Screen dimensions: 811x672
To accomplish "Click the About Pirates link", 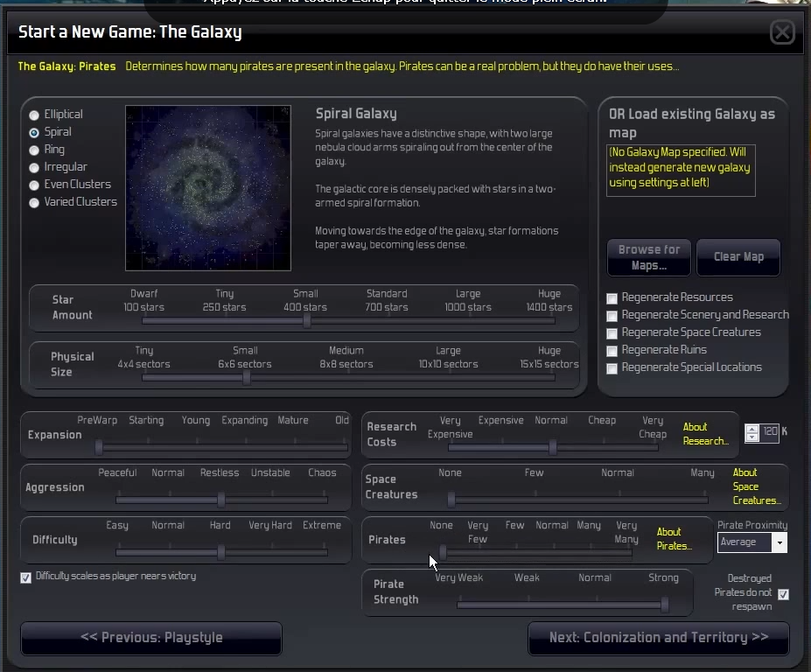I will pos(673,539).
